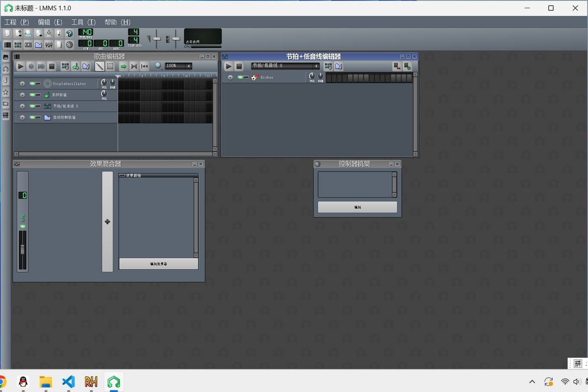Stop playback in the Song Editor

(x=52, y=66)
